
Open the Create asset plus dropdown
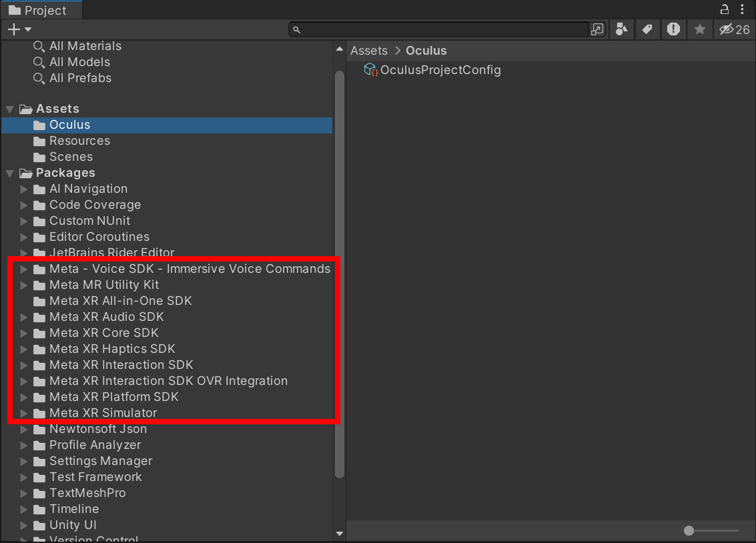[19, 29]
